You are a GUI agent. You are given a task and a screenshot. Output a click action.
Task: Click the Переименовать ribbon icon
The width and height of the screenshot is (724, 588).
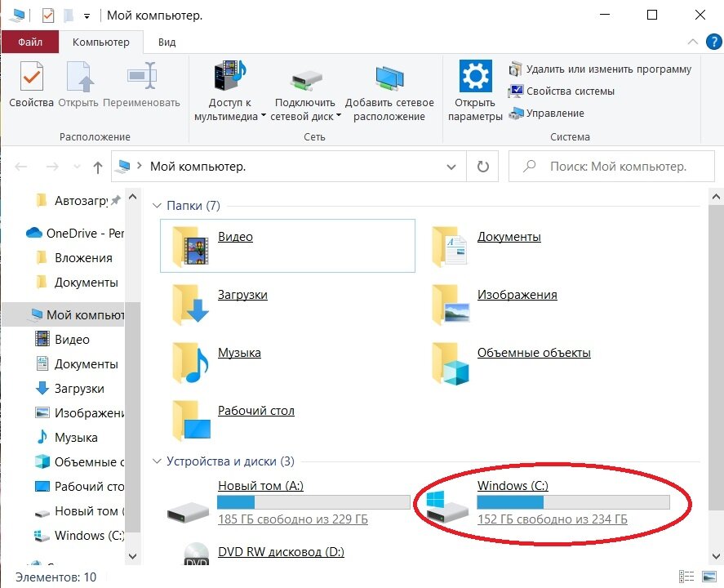(x=142, y=76)
